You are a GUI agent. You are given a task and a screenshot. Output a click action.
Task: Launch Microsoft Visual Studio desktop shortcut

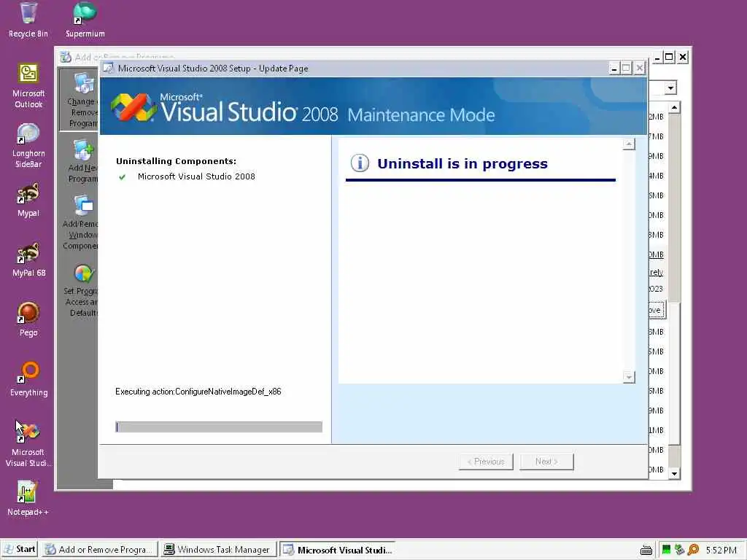(x=28, y=444)
